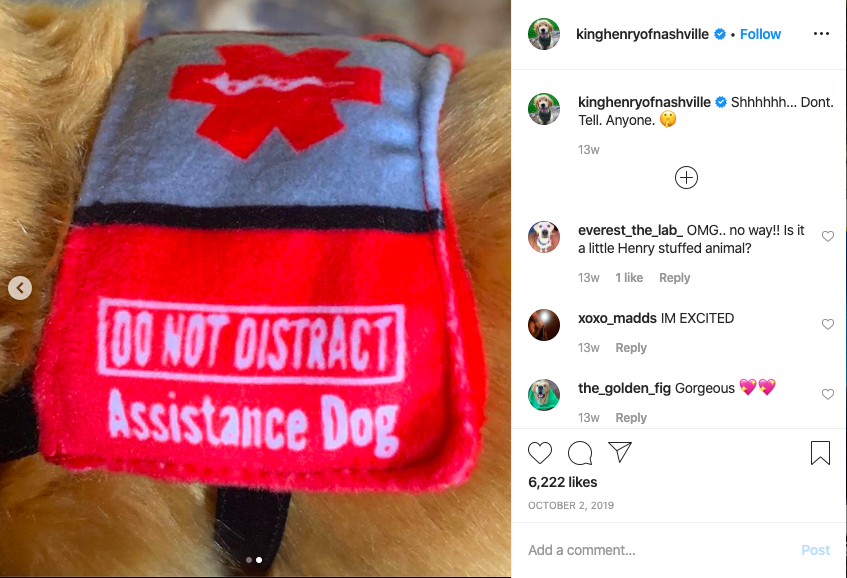Viewport: 847px width, 578px height.
Task: Follow kinghenryofnashville account
Action: point(760,34)
